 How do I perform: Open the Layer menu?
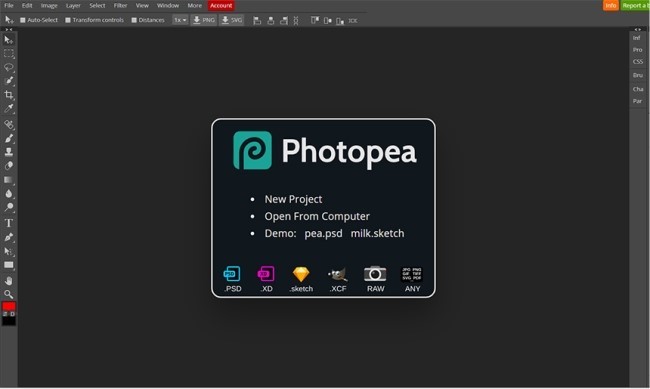pyautogui.click(x=73, y=5)
